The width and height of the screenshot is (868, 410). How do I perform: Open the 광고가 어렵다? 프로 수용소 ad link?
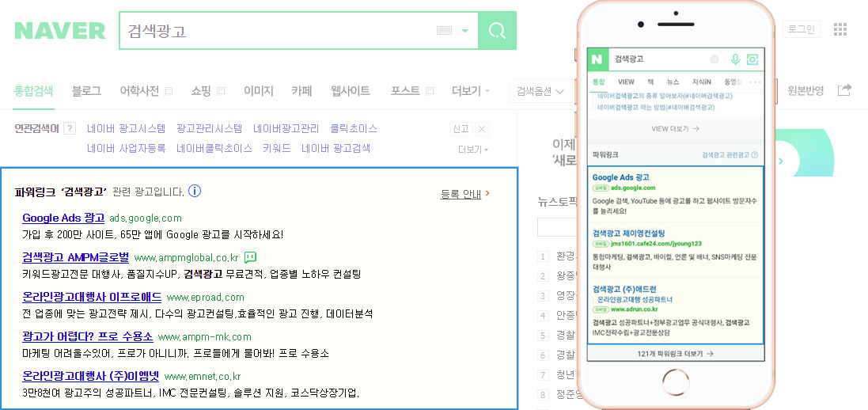(x=88, y=336)
